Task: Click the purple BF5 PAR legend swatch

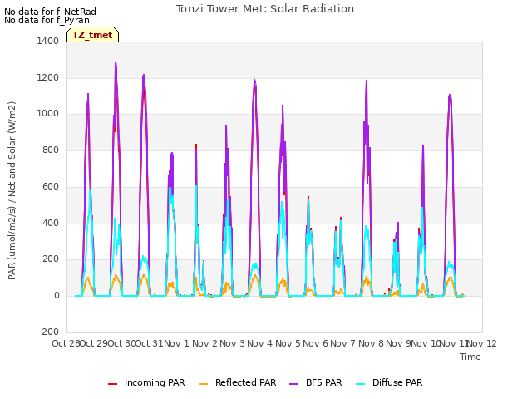Action: (x=293, y=384)
